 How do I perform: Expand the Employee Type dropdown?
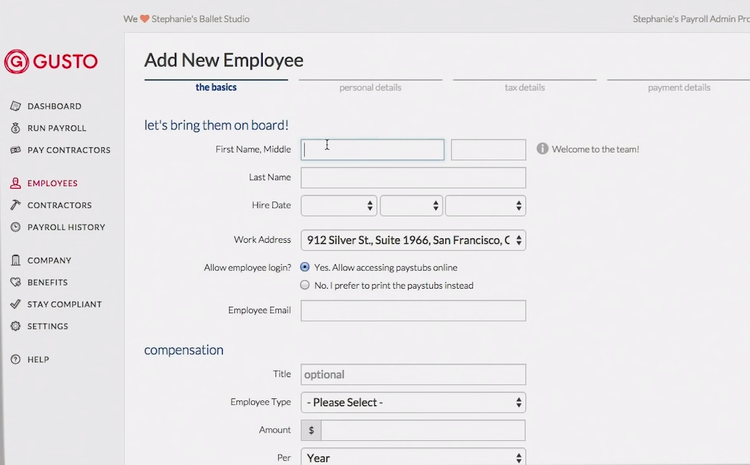tap(413, 402)
